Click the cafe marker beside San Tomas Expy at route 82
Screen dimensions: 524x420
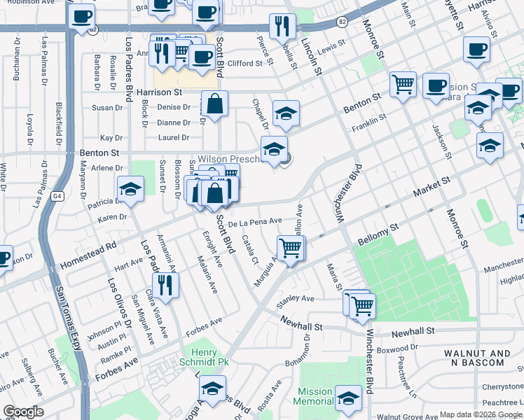pos(81,18)
